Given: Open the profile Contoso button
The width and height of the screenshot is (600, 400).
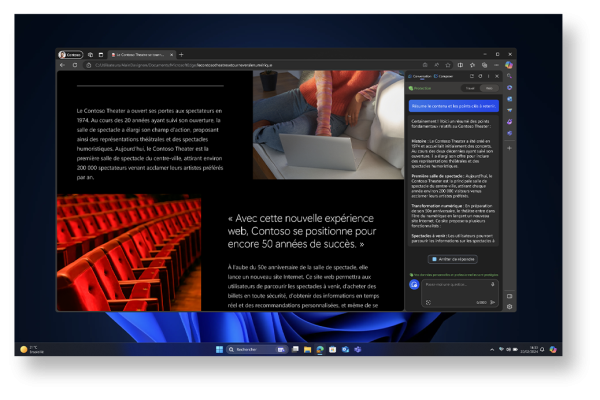Looking at the screenshot, I should [71, 54].
